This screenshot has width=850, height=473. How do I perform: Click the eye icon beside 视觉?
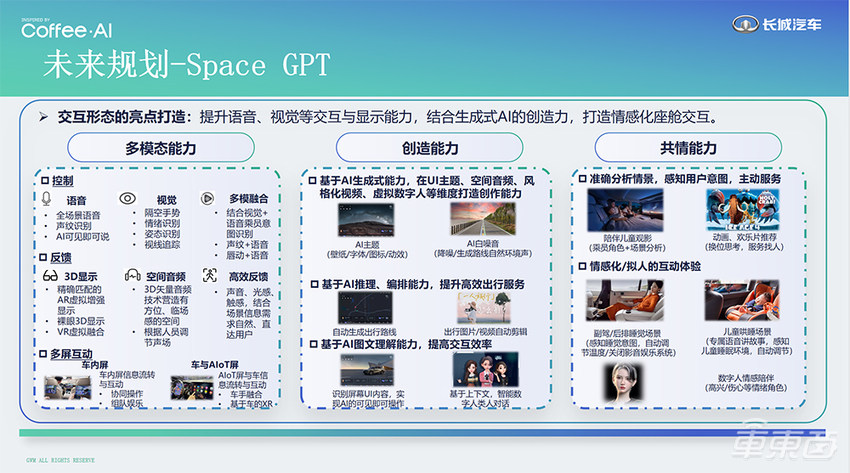click(127, 198)
